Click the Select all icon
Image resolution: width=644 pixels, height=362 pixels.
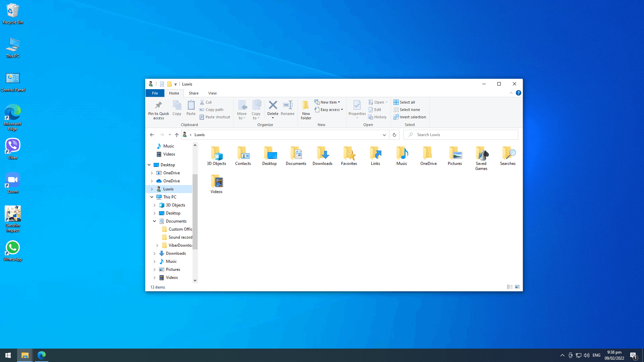[x=396, y=102]
